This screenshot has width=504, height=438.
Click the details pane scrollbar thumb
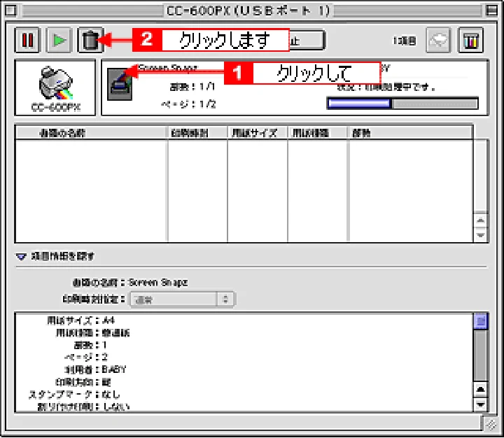click(480, 321)
